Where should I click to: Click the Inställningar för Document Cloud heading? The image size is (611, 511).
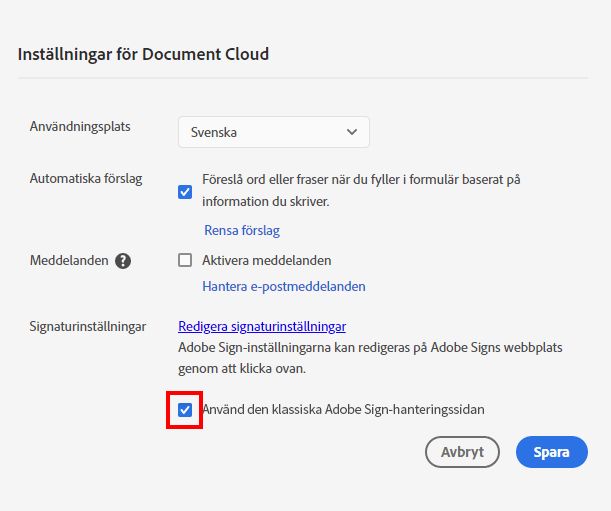pyautogui.click(x=143, y=54)
